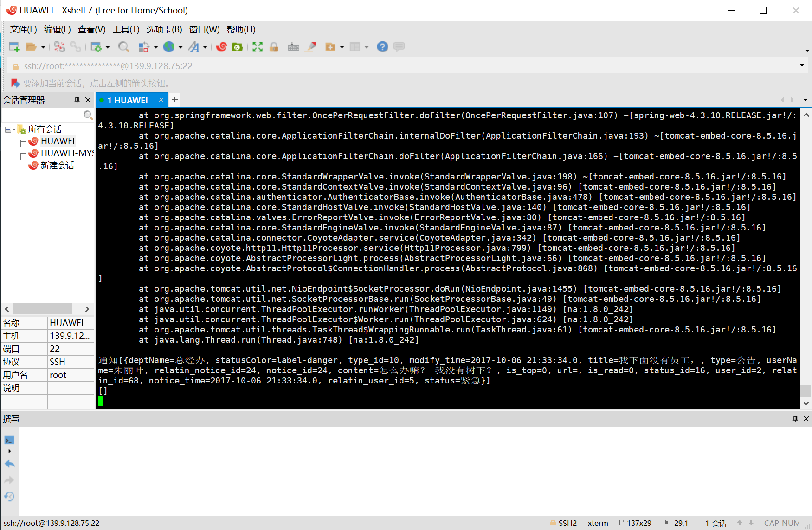Viewport: 812px width, 530px height.
Task: Click the status bar down arrow
Action: point(751,523)
